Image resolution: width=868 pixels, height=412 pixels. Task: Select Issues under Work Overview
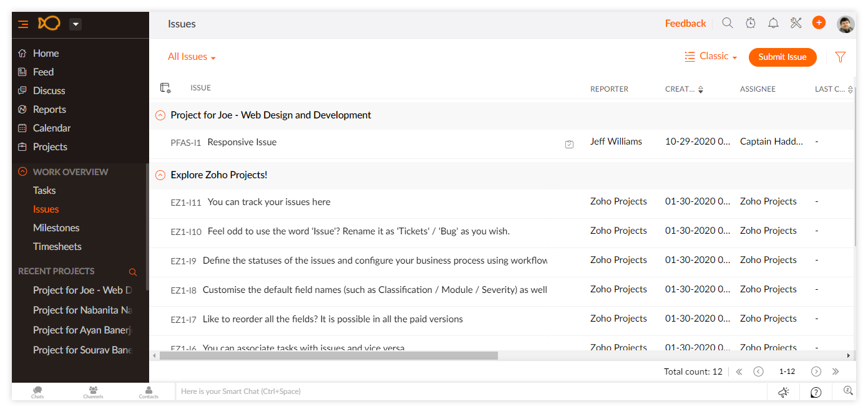click(x=46, y=209)
